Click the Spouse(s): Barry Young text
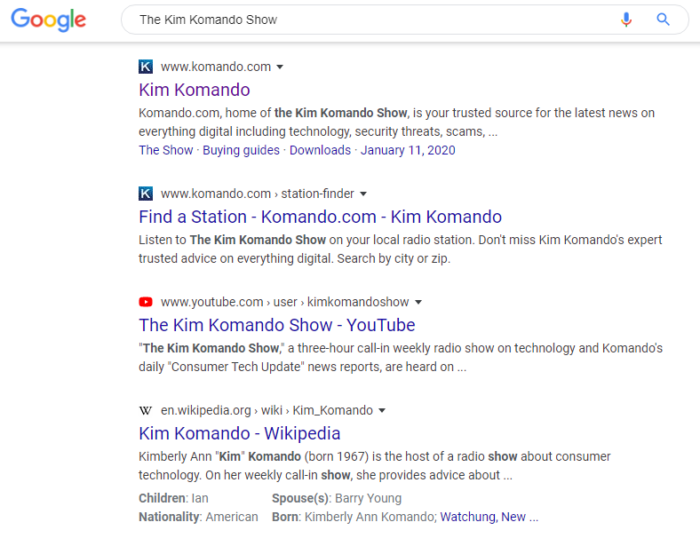700x546 pixels. click(337, 498)
